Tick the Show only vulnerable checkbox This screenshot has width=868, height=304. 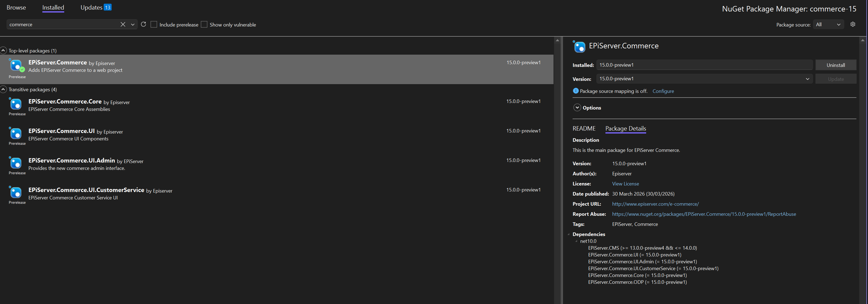click(x=204, y=24)
